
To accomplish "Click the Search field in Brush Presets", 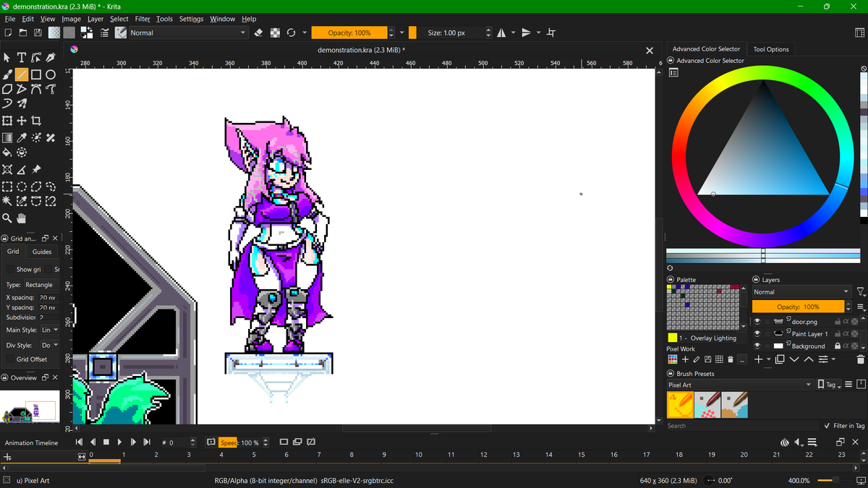I will click(742, 426).
